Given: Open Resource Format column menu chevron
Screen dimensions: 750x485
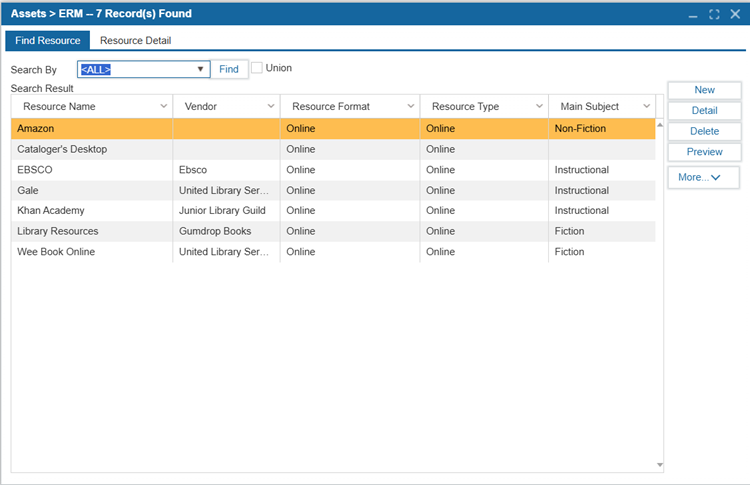Looking at the screenshot, I should pyautogui.click(x=410, y=107).
